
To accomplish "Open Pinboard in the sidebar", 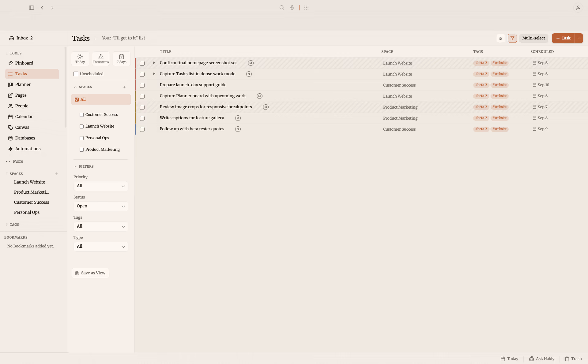I will tap(32, 63).
